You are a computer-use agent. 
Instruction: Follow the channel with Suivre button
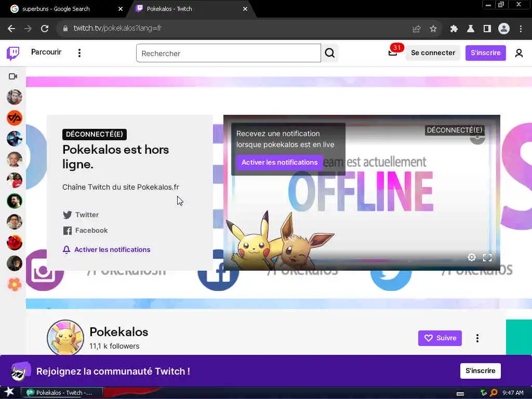tap(440, 338)
